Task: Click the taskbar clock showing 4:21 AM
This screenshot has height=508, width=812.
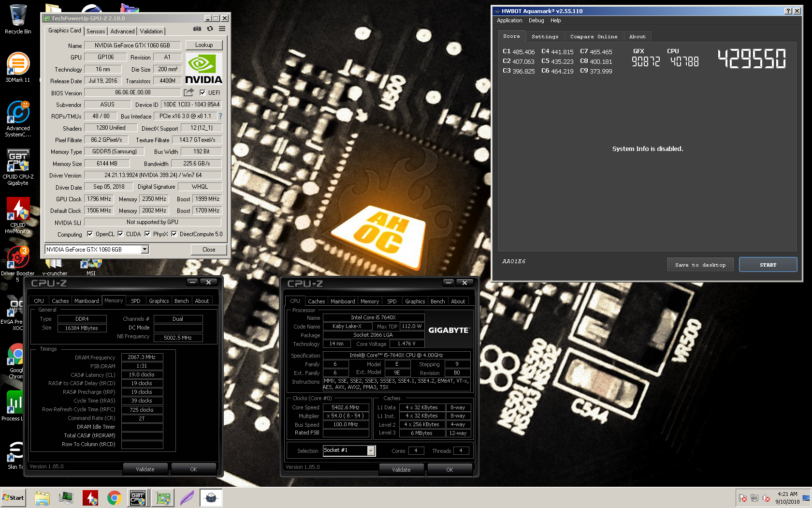Action: 787,498
